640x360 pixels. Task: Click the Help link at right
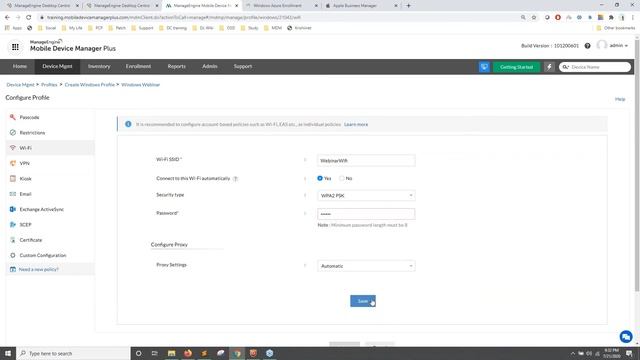point(620,99)
